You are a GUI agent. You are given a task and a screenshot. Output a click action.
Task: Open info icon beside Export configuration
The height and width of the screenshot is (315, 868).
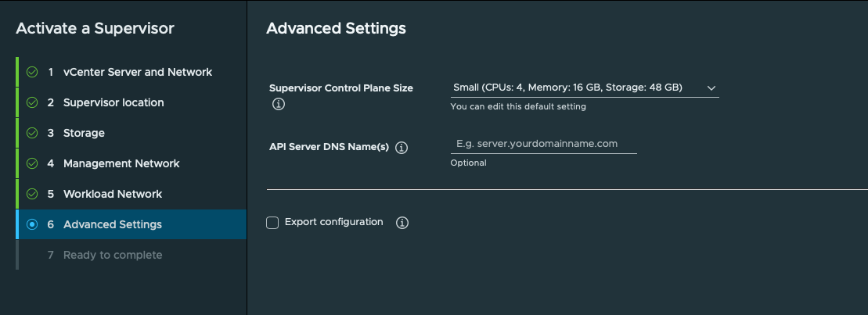pos(402,223)
